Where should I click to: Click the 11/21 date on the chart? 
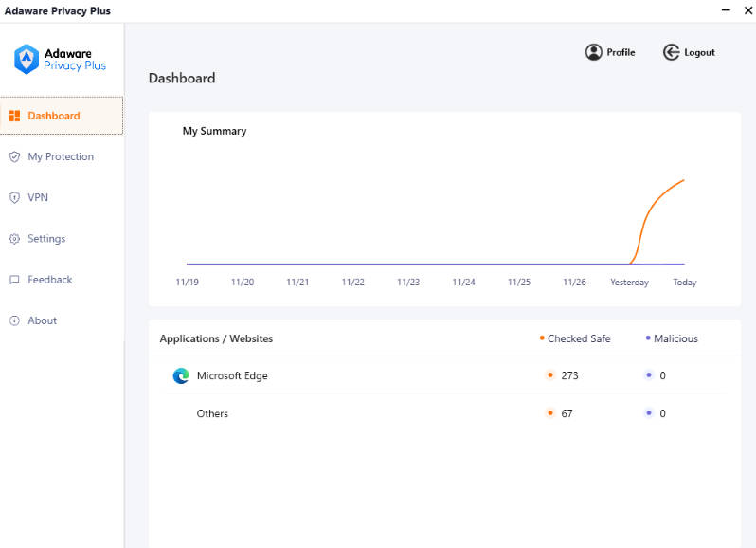(x=297, y=283)
